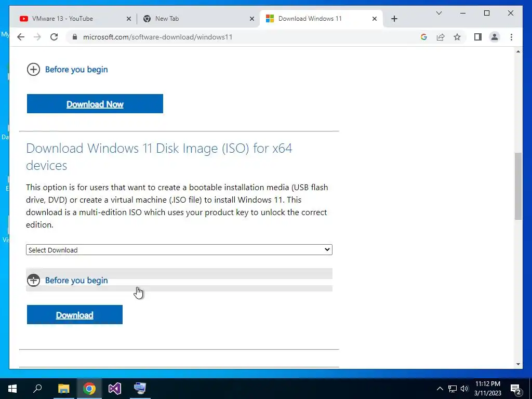The height and width of the screenshot is (399, 532).
Task: Open File Explorer from the taskbar
Action: [63, 389]
